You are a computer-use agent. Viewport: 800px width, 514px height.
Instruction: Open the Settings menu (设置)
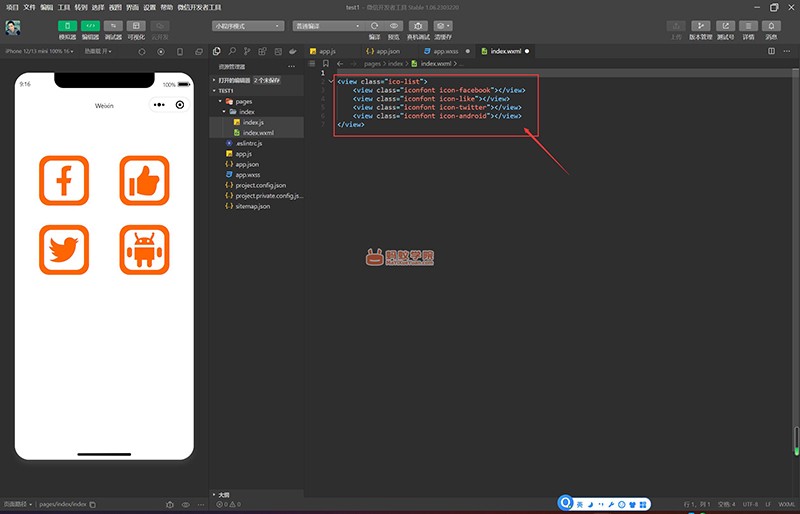[149, 7]
